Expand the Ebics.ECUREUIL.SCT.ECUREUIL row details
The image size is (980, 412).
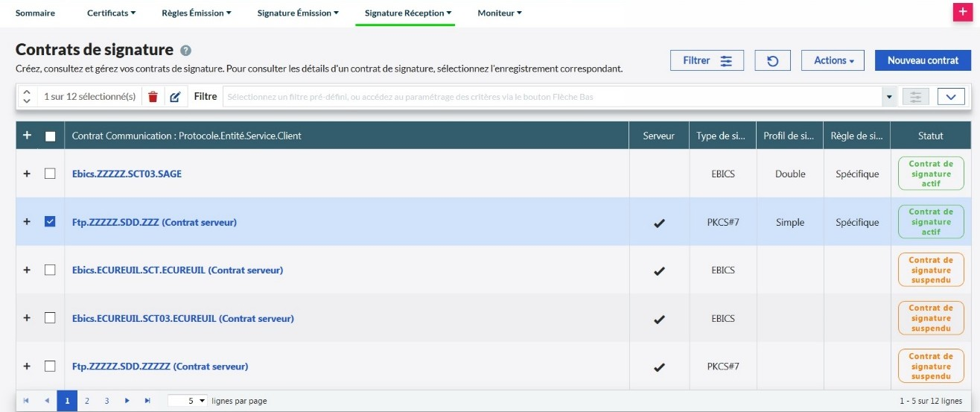(27, 270)
